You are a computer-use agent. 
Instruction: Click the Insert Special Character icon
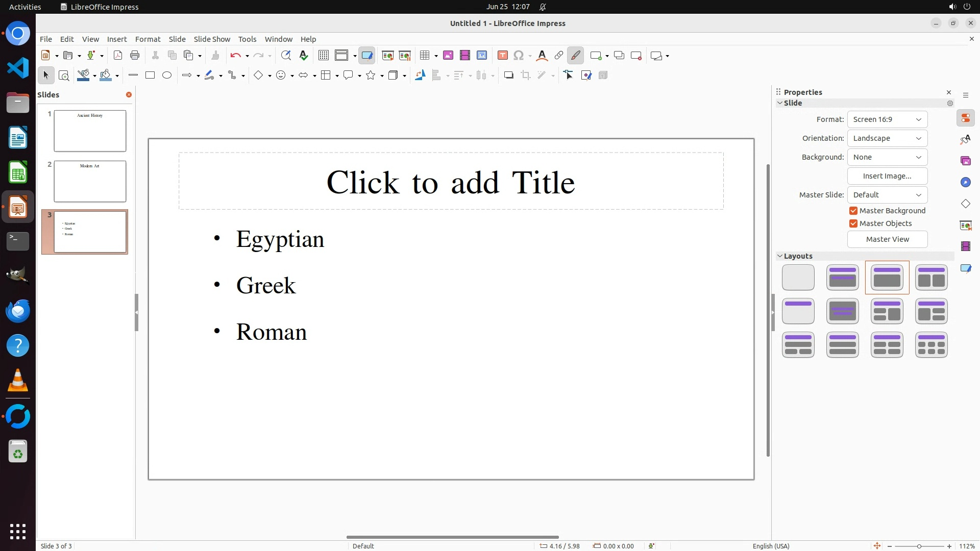click(x=519, y=56)
